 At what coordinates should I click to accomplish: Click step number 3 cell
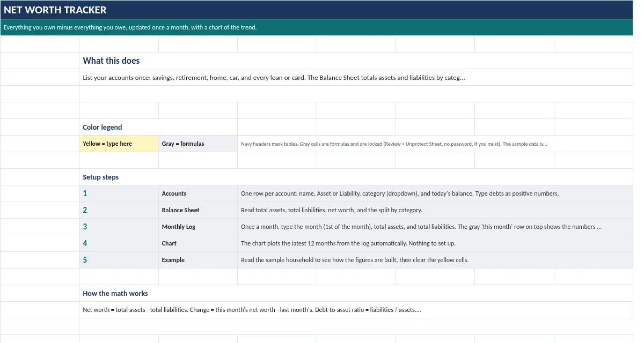click(119, 227)
